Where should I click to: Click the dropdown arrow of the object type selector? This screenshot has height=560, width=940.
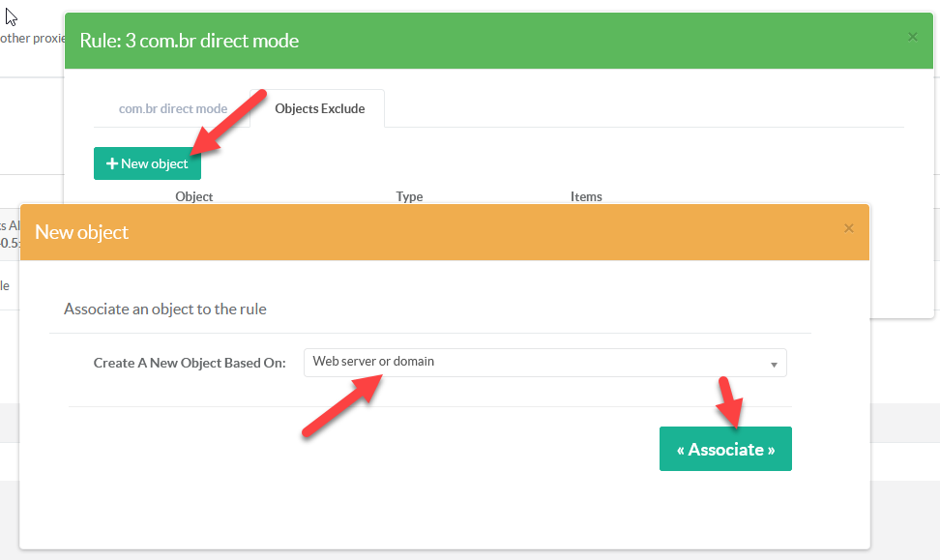click(x=774, y=365)
